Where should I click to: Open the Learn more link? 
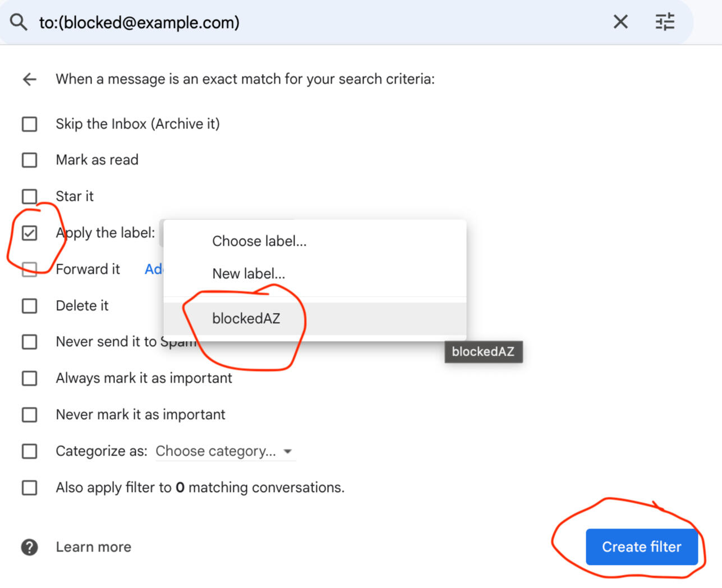coord(94,547)
